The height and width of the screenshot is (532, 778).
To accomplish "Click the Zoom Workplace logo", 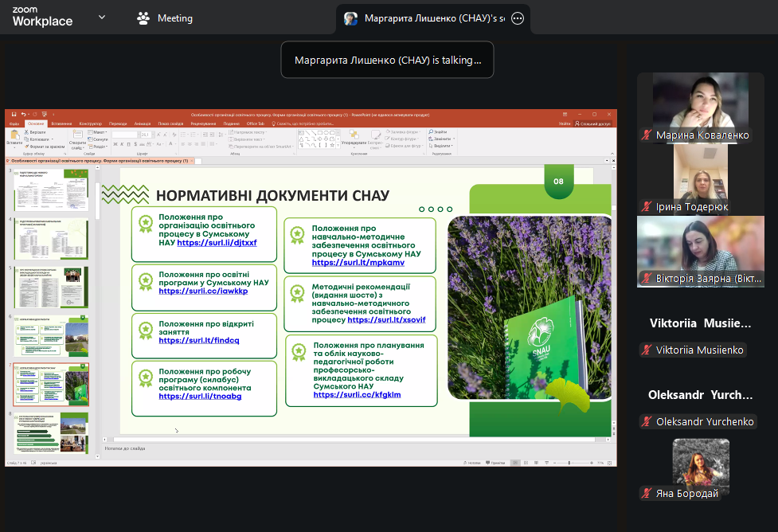I will pyautogui.click(x=42, y=17).
